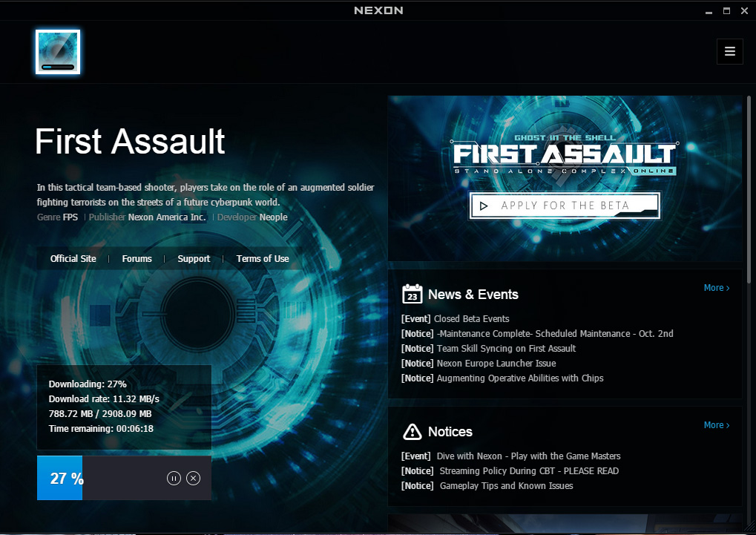Image resolution: width=756 pixels, height=535 pixels.
Task: Open Nexon Europe Launcher Issue notice
Action: [496, 364]
